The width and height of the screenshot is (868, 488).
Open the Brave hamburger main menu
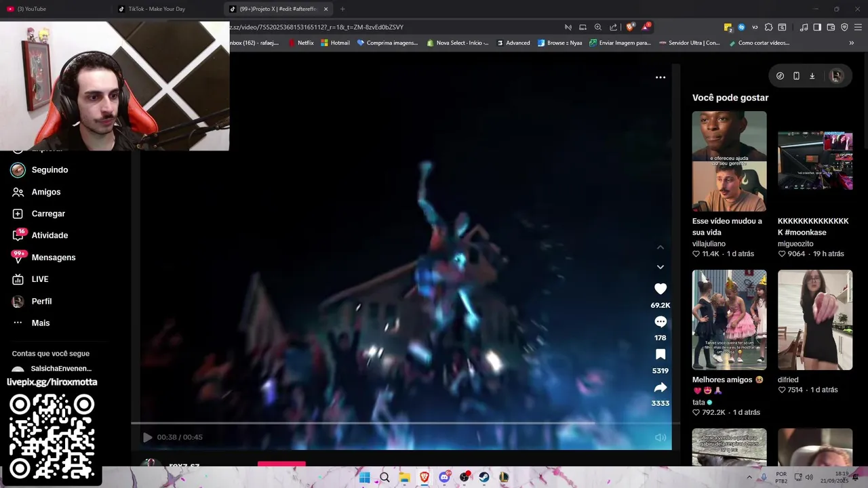coord(858,27)
